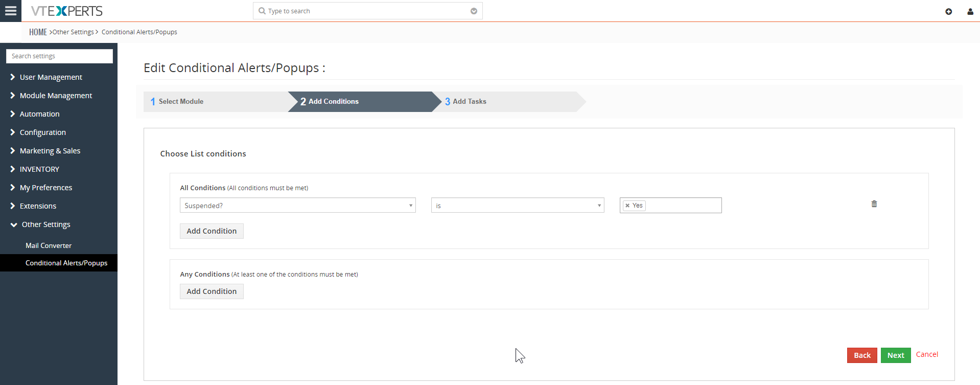Screen dimensions: 980x385
Task: Click the VTEXPERTS logo
Action: tap(67, 11)
